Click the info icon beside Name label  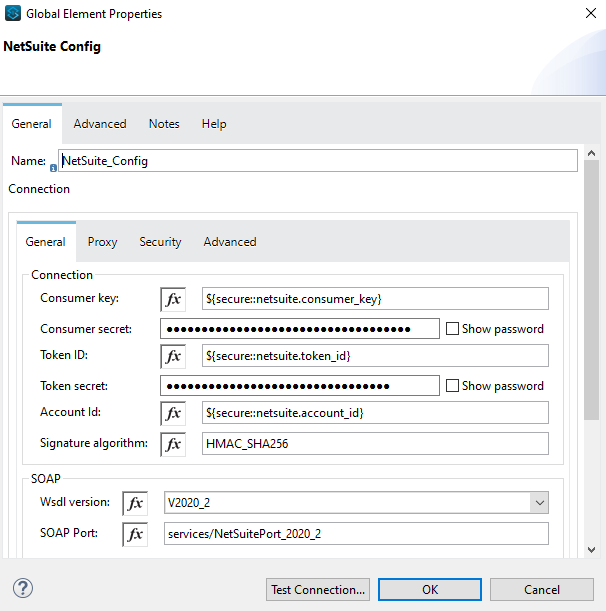coord(53,168)
